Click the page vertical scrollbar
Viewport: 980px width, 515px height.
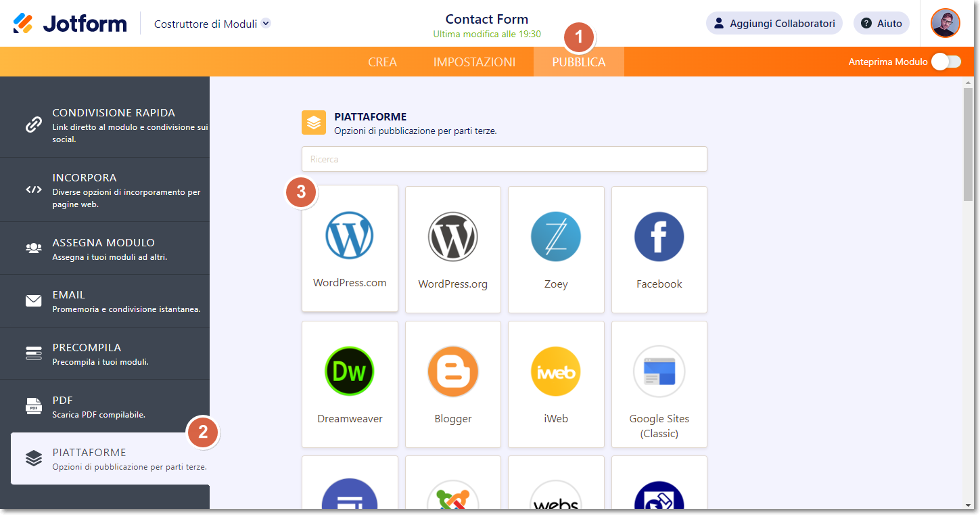click(969, 143)
